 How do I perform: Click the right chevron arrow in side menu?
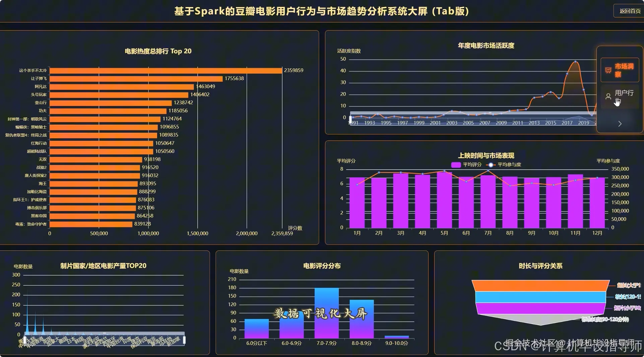tap(620, 124)
